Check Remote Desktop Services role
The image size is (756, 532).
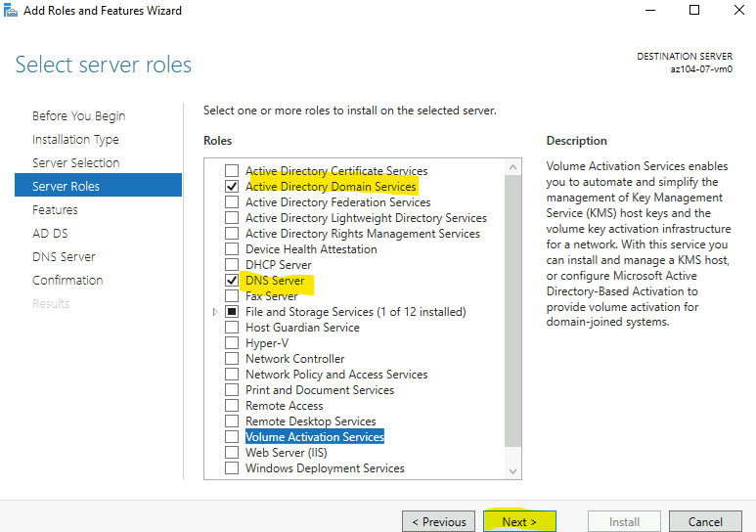[232, 421]
